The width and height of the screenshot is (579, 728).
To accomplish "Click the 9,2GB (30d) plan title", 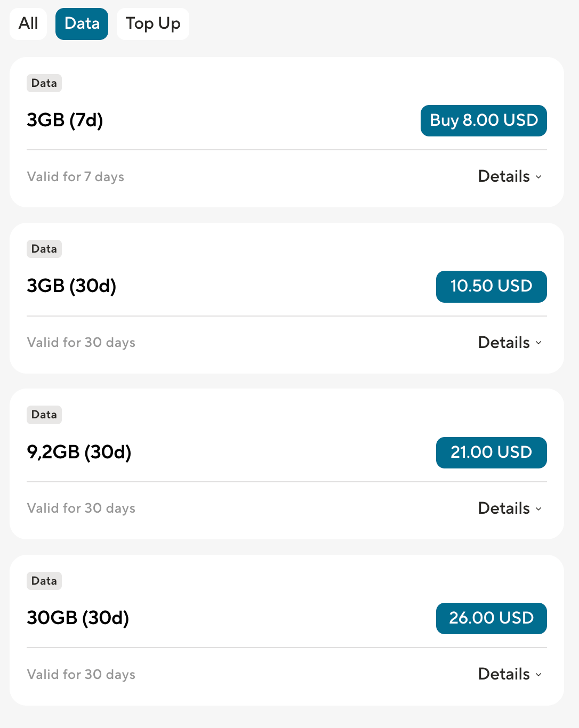I will 79,452.
